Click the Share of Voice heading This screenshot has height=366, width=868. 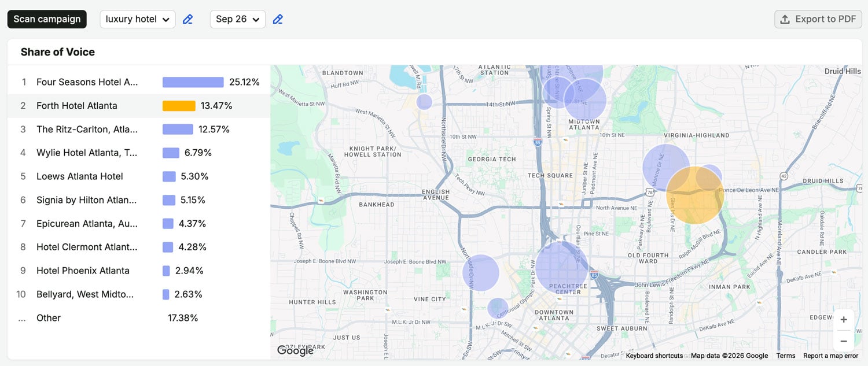[x=58, y=52]
